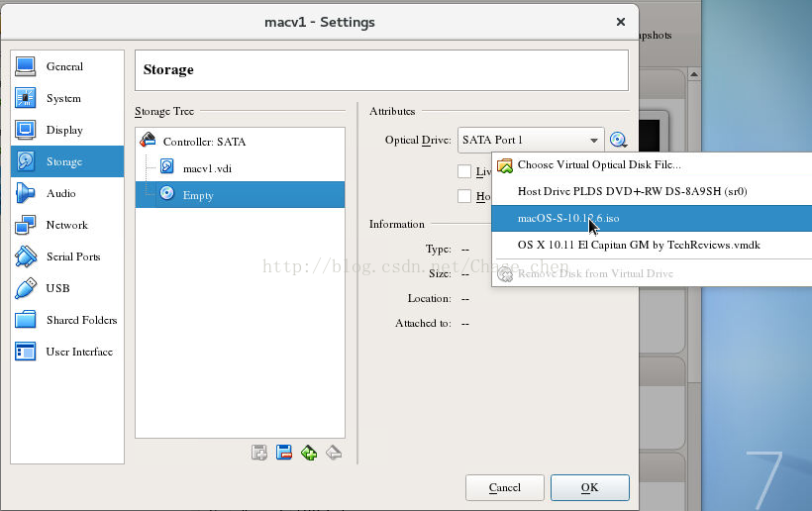This screenshot has height=511, width=812.
Task: Toggle the Hot-pluggable checkbox
Action: 464,196
